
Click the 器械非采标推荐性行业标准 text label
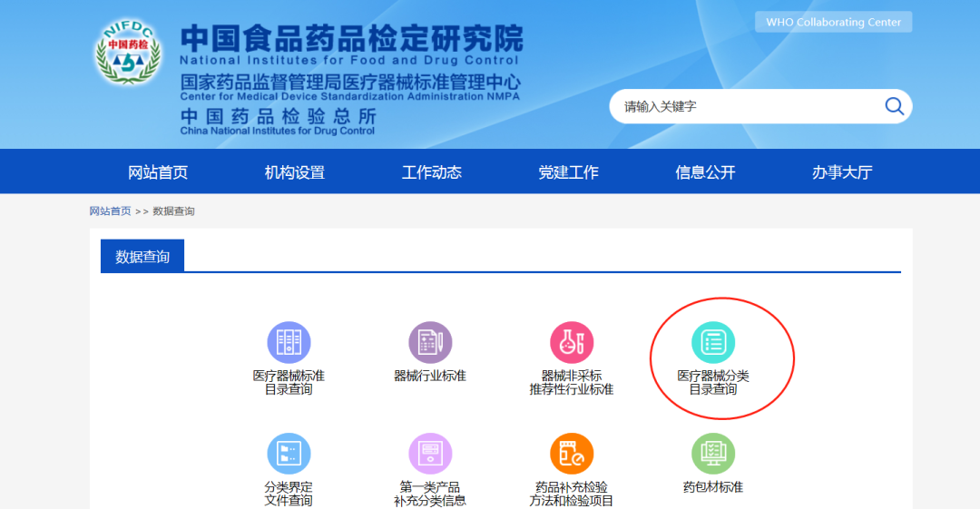[572, 382]
